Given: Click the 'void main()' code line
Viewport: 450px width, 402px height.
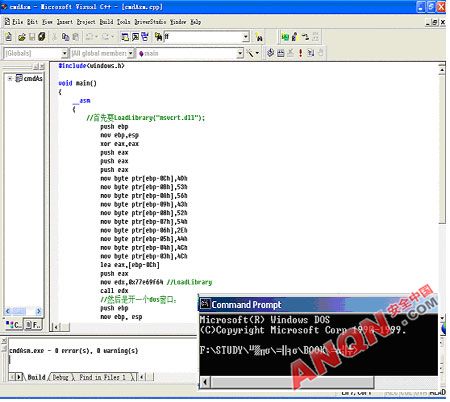Looking at the screenshot, I should point(77,83).
